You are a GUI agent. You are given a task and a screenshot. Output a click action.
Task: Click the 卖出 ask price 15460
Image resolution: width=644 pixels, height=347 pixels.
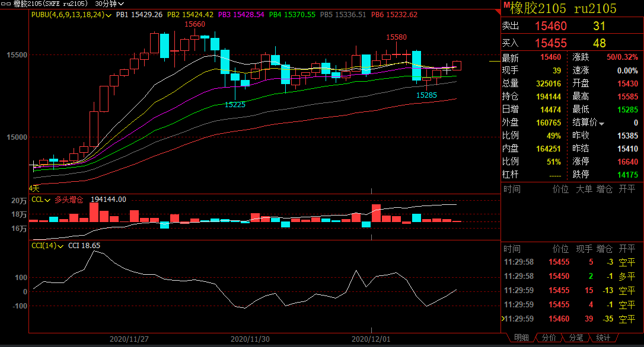coord(551,26)
